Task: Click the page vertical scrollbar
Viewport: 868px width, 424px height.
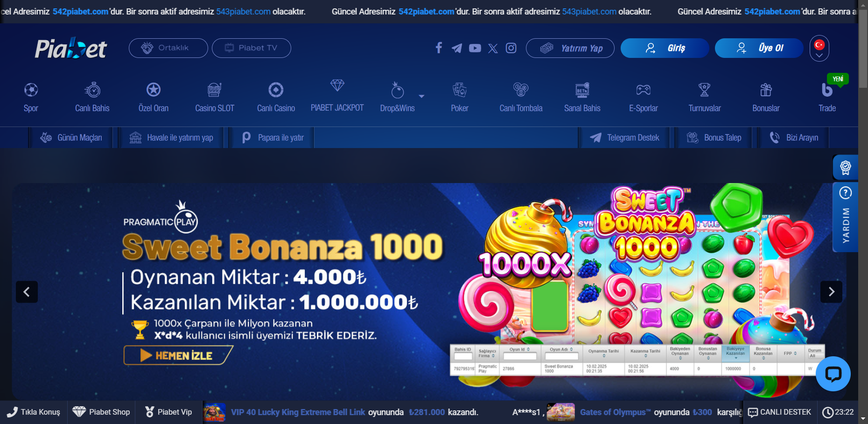Action: click(x=863, y=212)
